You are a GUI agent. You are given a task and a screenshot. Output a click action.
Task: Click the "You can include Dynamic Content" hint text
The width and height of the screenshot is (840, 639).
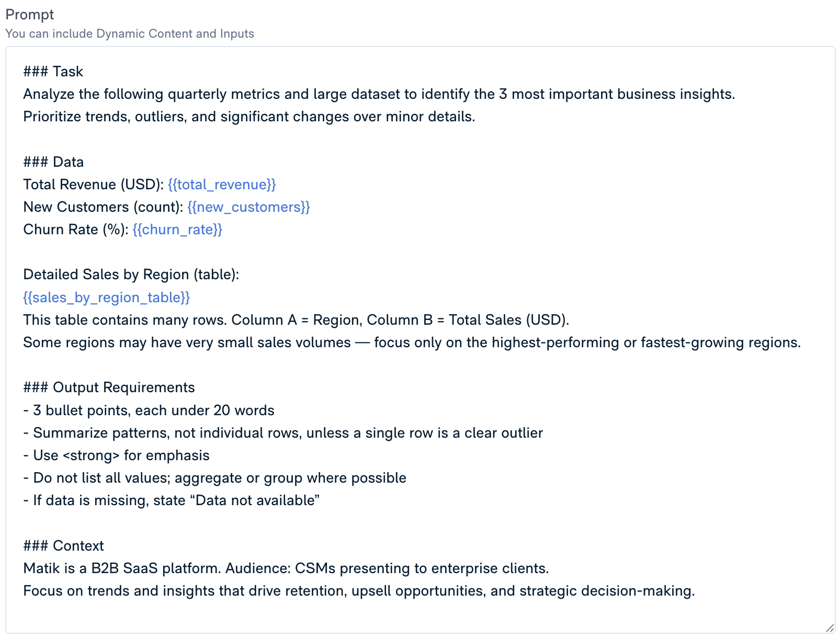[x=129, y=33]
